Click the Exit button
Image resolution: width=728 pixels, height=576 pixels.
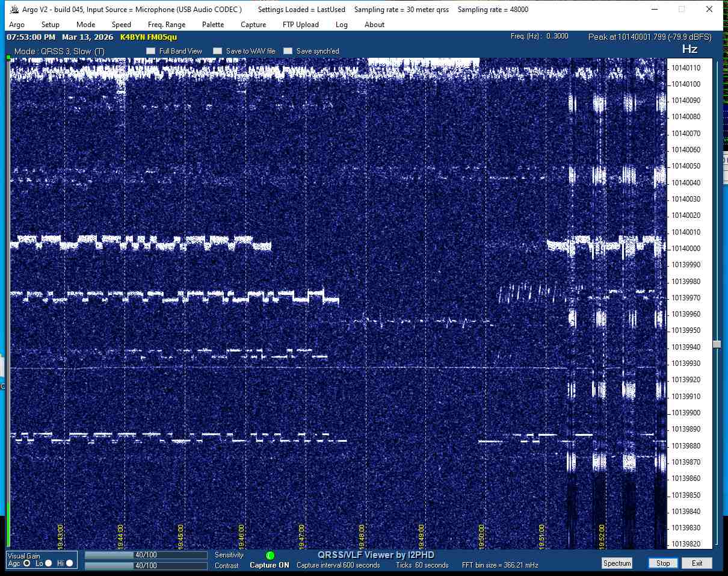pyautogui.click(x=697, y=563)
